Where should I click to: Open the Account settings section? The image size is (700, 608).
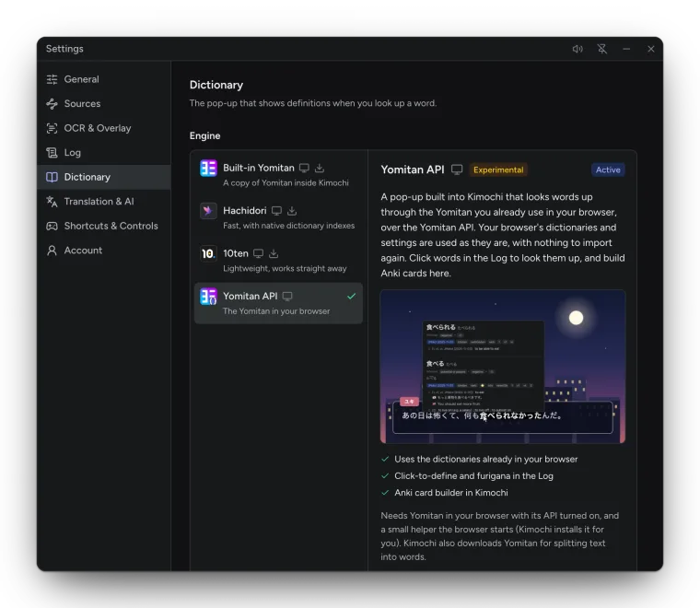(103, 251)
